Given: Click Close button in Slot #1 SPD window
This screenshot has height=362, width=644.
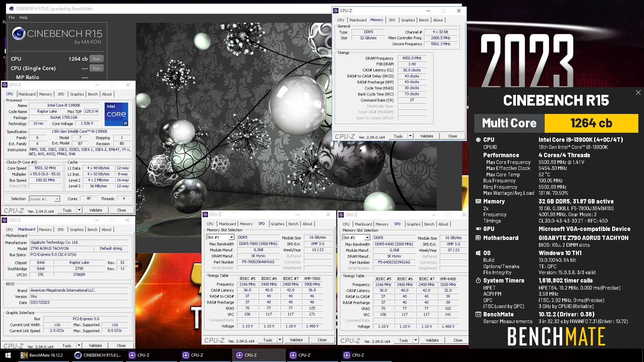Looking at the screenshot, I should click(322, 340).
